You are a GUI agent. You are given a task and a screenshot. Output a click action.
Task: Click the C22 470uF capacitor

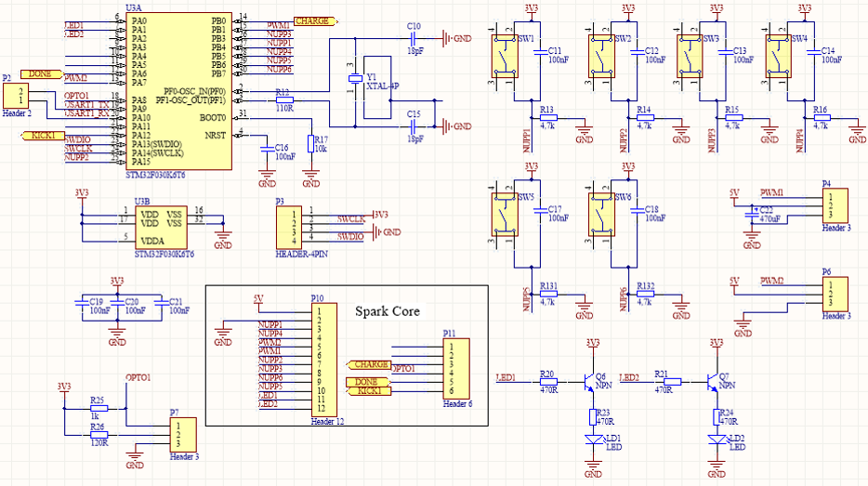pyautogui.click(x=751, y=213)
